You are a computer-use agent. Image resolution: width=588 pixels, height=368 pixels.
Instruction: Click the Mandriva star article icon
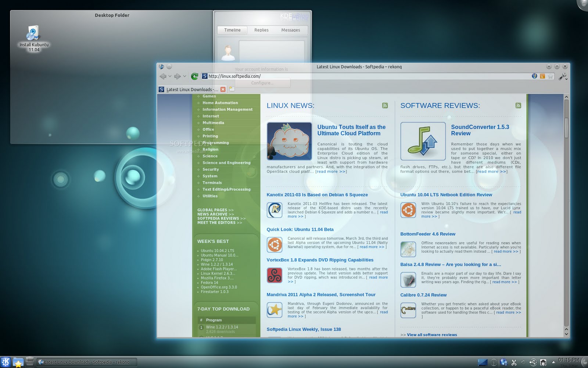[x=275, y=310]
